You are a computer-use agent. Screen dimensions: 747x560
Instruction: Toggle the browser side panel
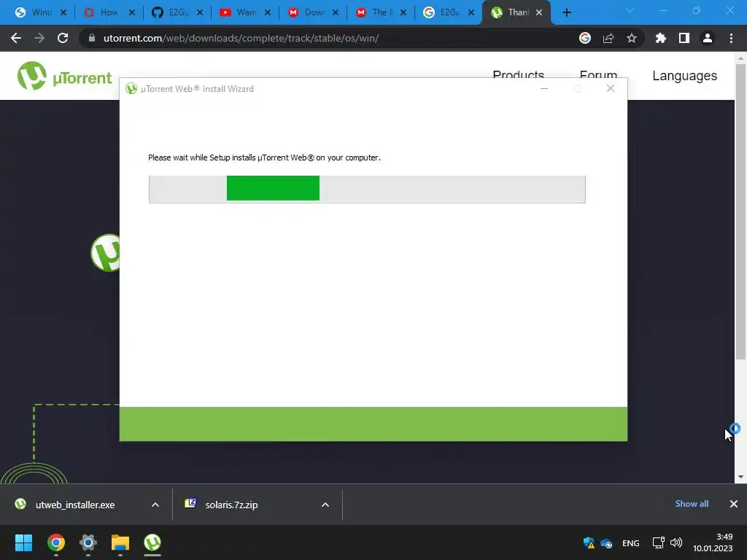(684, 38)
